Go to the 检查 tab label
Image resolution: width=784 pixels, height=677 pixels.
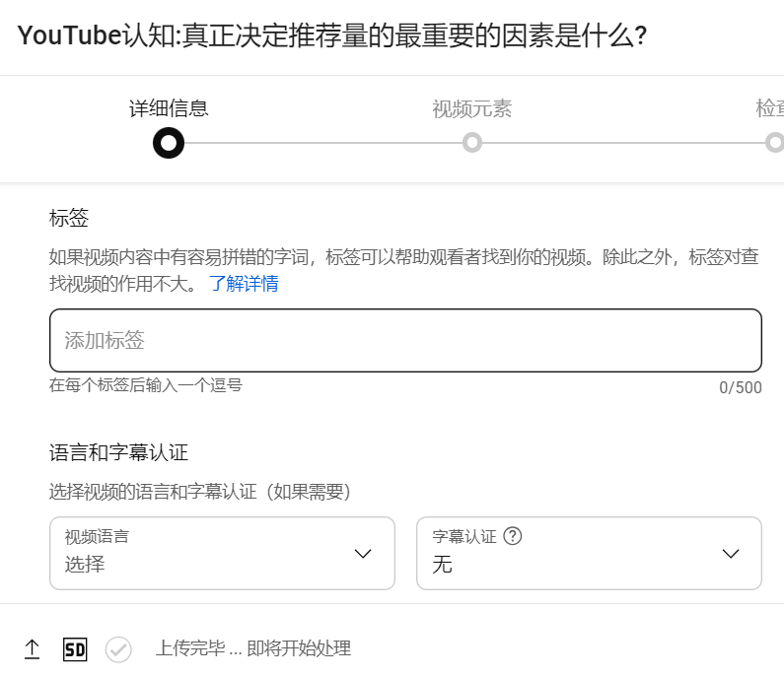tap(770, 108)
